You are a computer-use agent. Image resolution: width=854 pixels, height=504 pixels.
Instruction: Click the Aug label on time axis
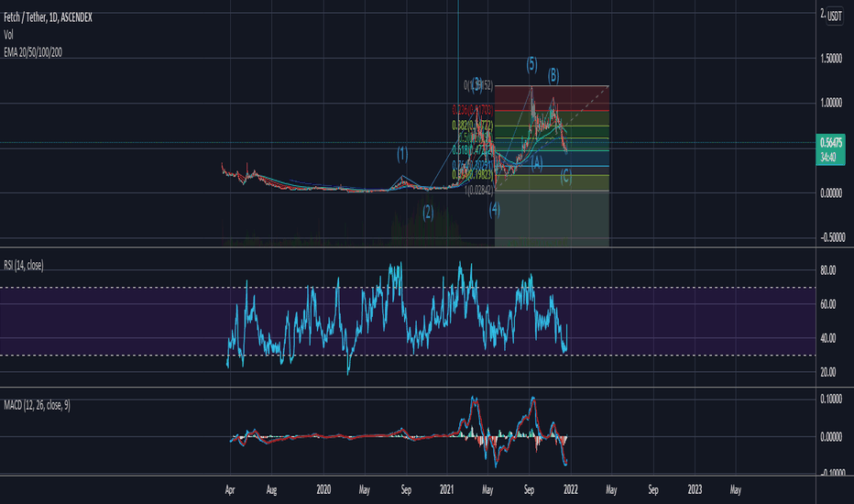[271, 490]
